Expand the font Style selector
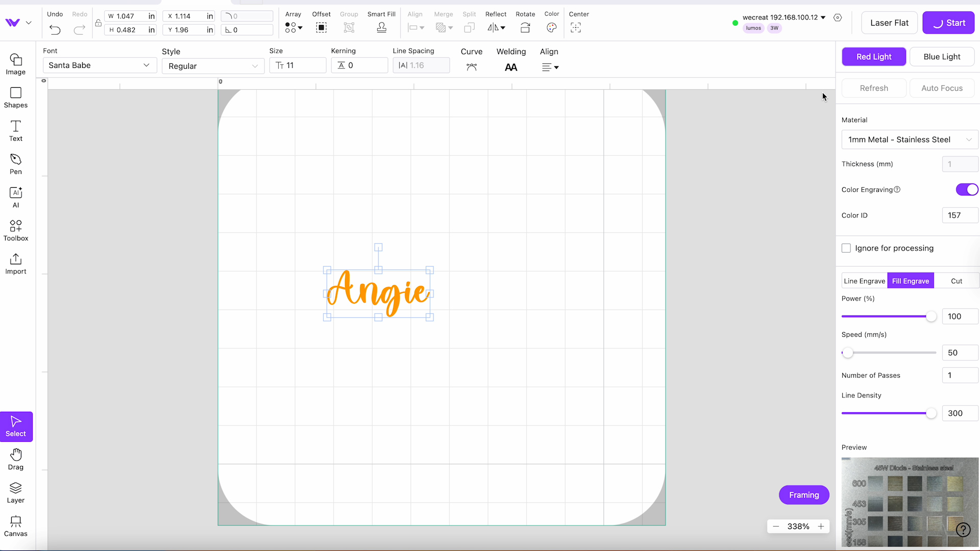The width and height of the screenshot is (980, 551). [213, 66]
